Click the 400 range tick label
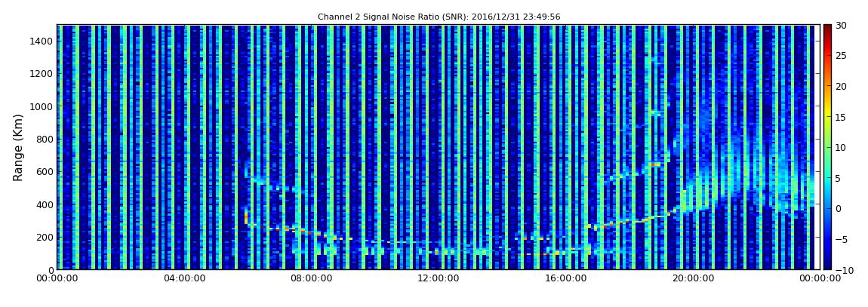The width and height of the screenshot is (868, 307). 44,204
